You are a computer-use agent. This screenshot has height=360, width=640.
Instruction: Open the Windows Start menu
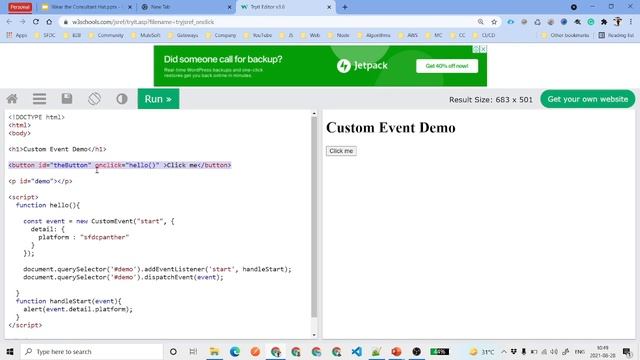coord(10,351)
